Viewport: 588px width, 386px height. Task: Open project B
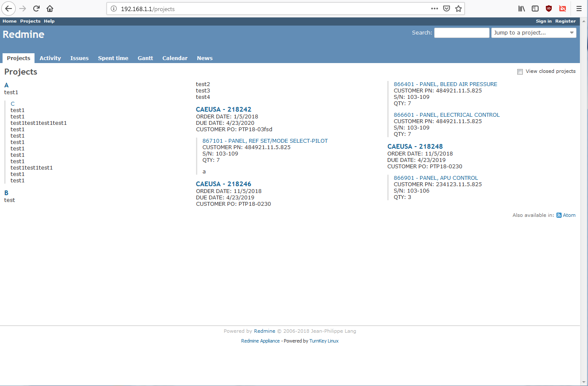[x=6, y=193]
